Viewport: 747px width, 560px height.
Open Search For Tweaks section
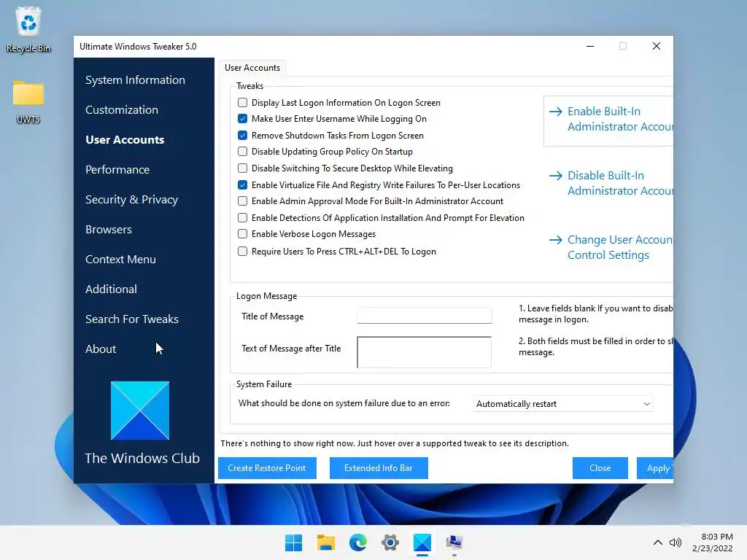tap(132, 319)
